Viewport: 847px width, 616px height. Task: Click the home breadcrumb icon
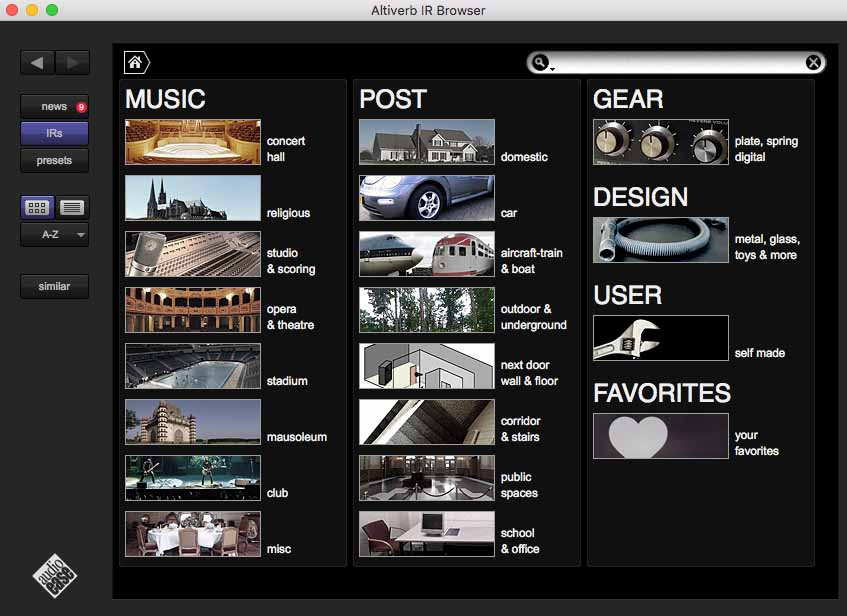pos(136,63)
